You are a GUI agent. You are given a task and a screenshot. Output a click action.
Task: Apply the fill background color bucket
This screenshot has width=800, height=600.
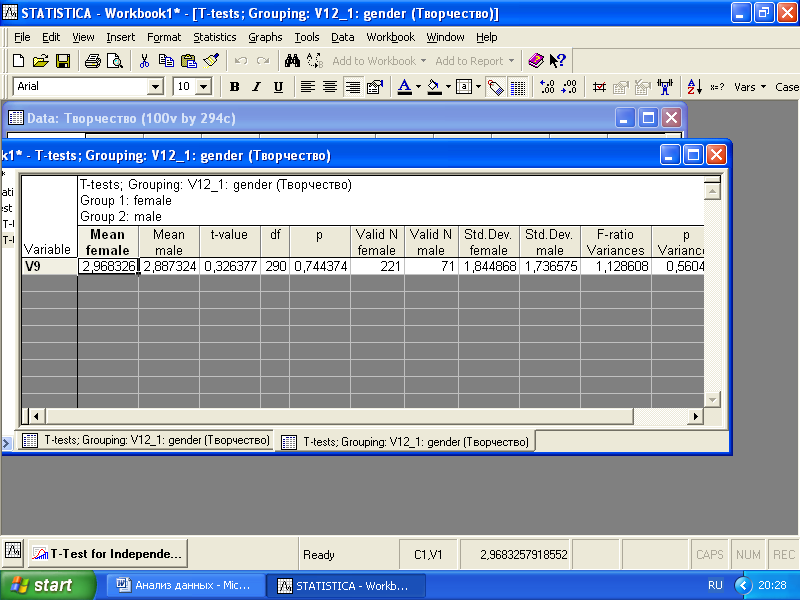[x=434, y=87]
